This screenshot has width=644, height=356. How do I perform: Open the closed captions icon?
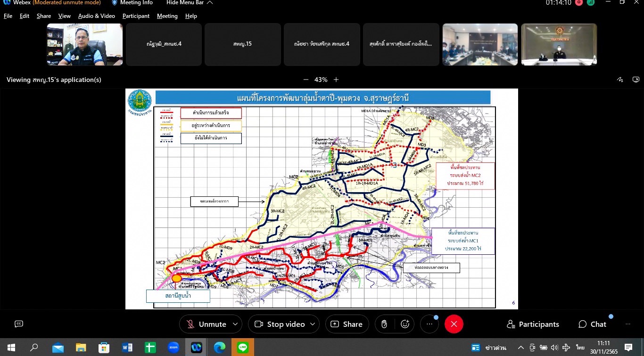[x=19, y=324]
